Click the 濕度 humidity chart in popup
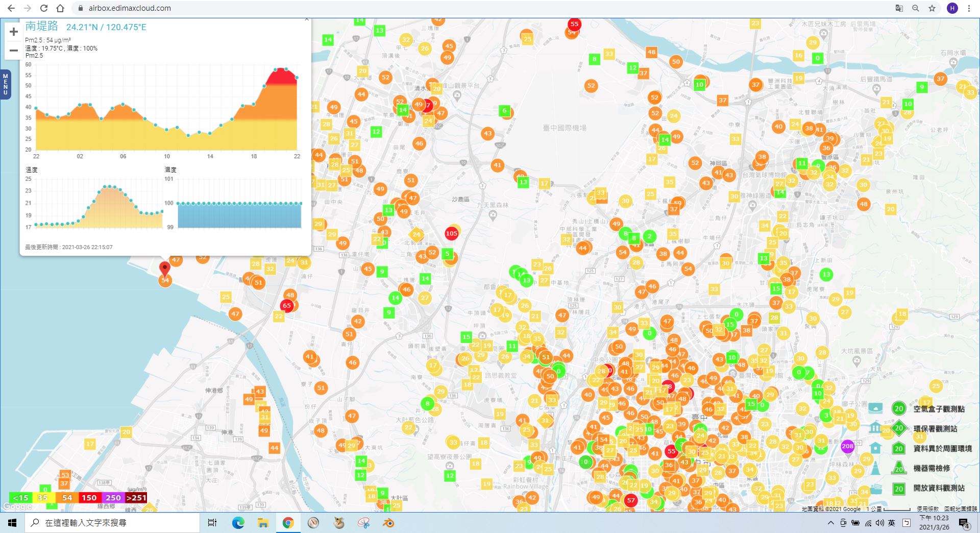Viewport: 980px width, 533px height. pyautogui.click(x=233, y=203)
